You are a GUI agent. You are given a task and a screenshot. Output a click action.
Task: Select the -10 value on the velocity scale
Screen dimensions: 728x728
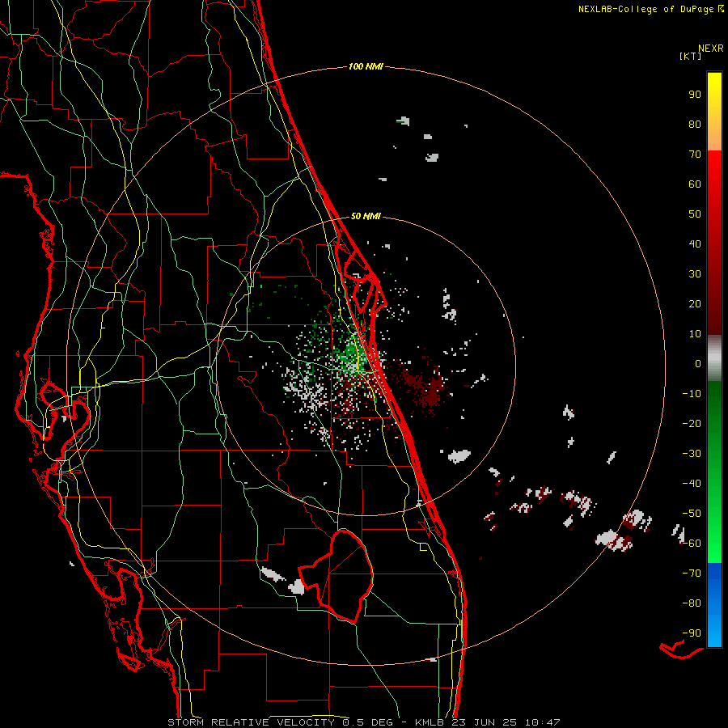692,393
